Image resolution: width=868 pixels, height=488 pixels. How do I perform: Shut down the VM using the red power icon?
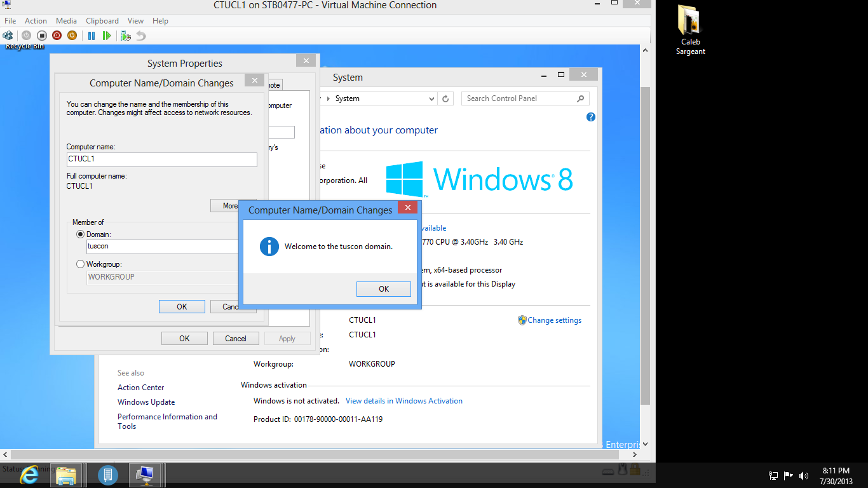[57, 36]
